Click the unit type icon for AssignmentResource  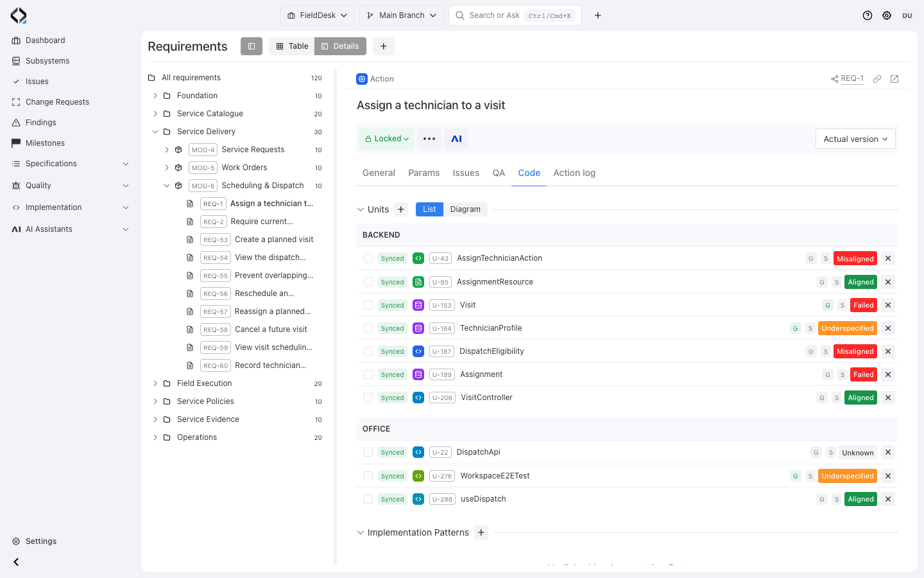click(418, 282)
